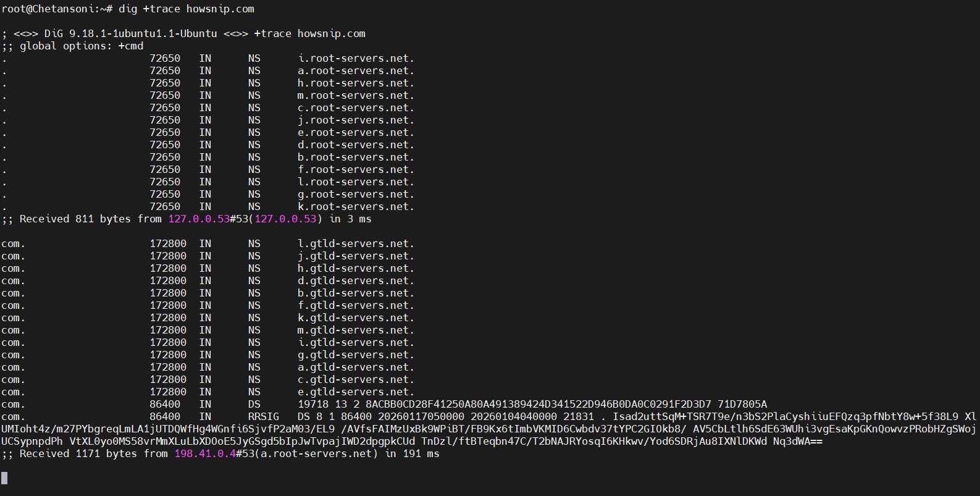
Task: Click the DS record type on com. line
Action: pos(254,405)
